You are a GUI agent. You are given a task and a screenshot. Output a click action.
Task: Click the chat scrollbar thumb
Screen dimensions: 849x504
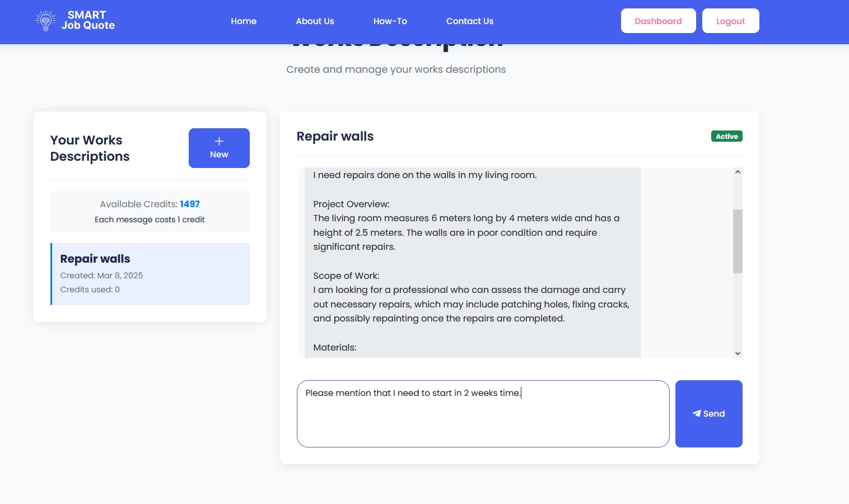738,241
